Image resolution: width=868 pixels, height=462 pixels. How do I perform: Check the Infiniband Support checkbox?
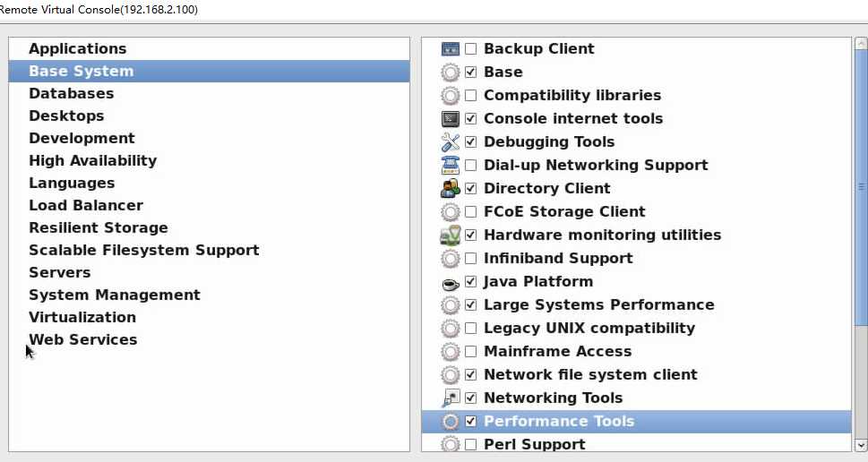471,259
